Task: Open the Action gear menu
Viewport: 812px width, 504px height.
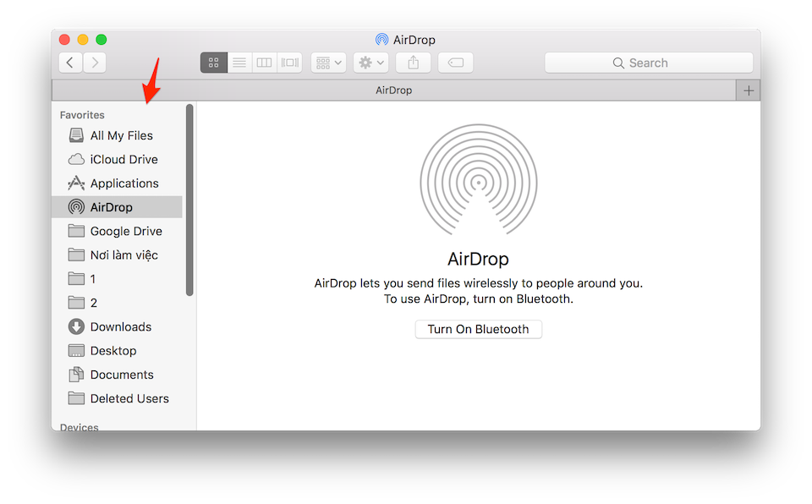Action: point(371,63)
